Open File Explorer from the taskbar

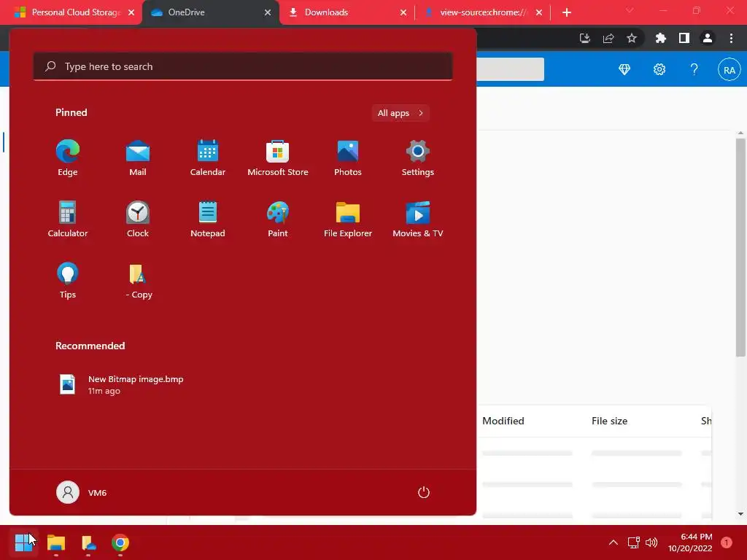pyautogui.click(x=55, y=542)
